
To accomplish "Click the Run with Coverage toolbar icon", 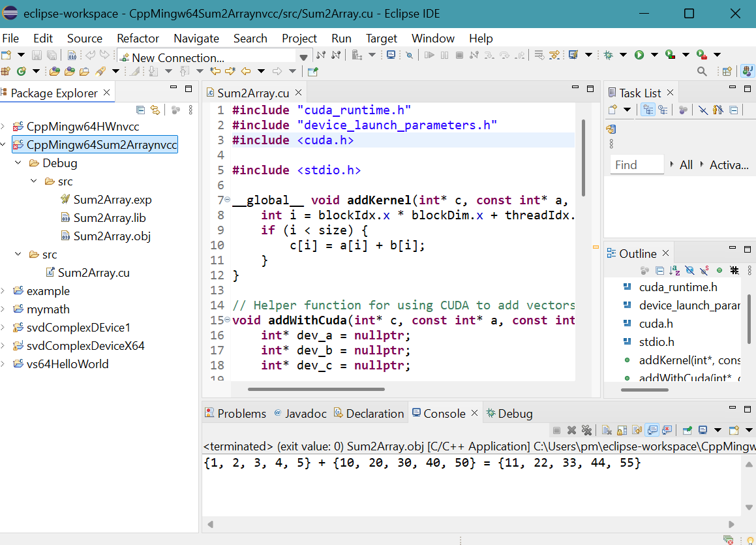I will 670,55.
